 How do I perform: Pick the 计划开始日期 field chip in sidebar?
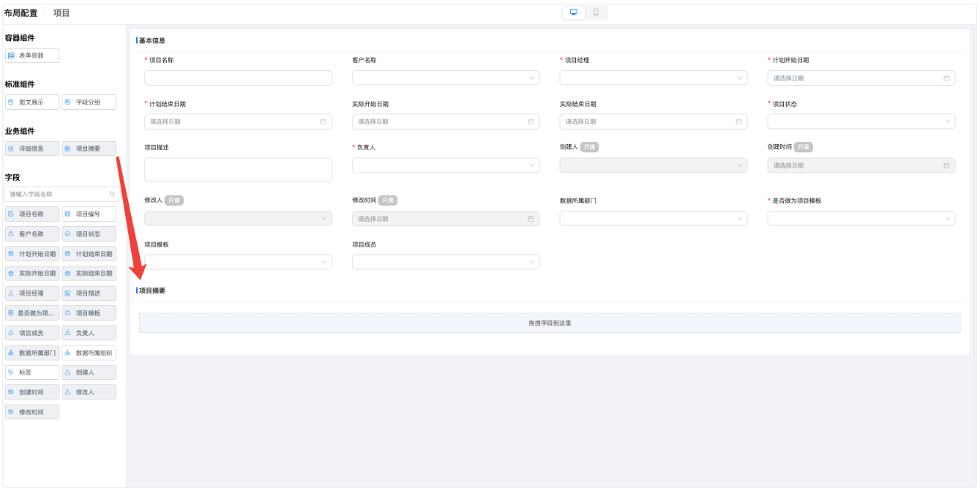(x=32, y=254)
